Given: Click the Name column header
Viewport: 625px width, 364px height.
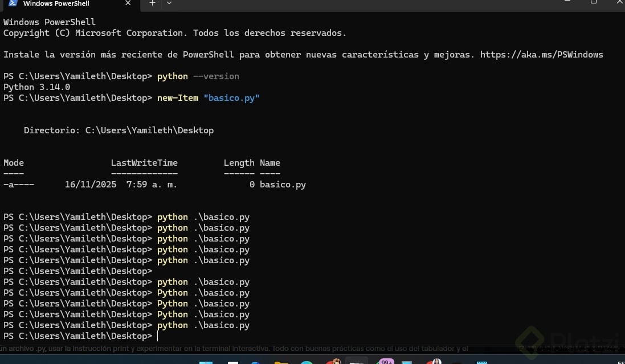Looking at the screenshot, I should (269, 163).
